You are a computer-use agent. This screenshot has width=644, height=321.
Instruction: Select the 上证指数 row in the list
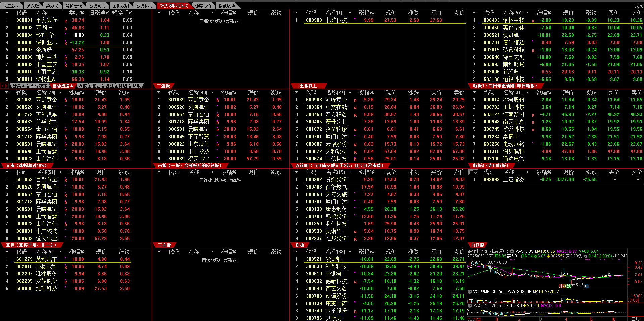[513, 179]
